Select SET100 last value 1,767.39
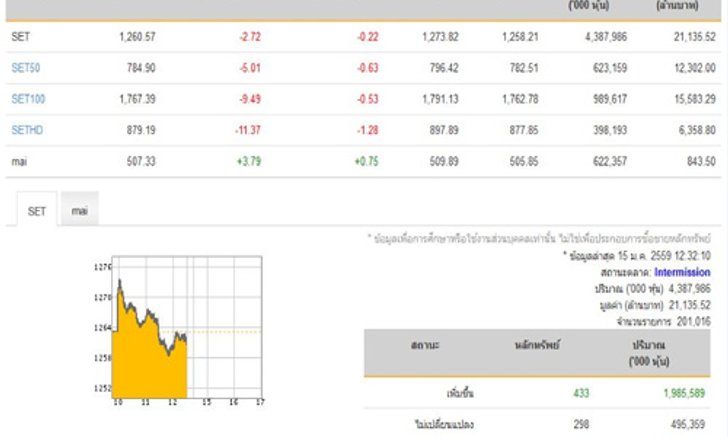 click(x=137, y=99)
